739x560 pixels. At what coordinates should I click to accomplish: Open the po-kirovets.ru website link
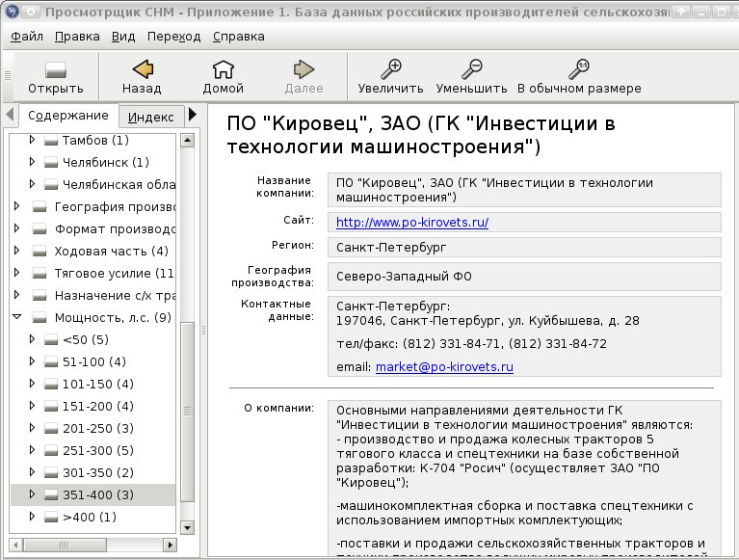coord(412,222)
